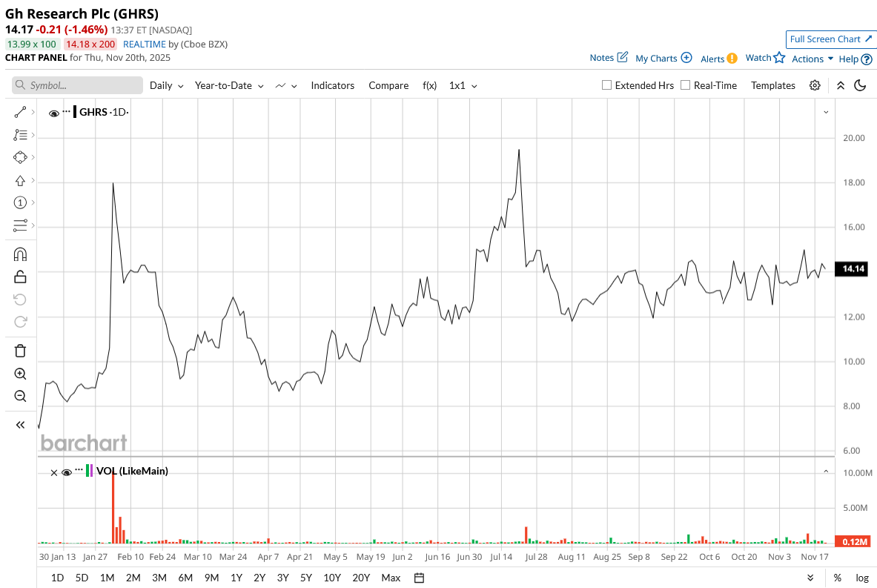The width and height of the screenshot is (877, 588).
Task: Click the VOL indicator color swatch
Action: pos(89,471)
